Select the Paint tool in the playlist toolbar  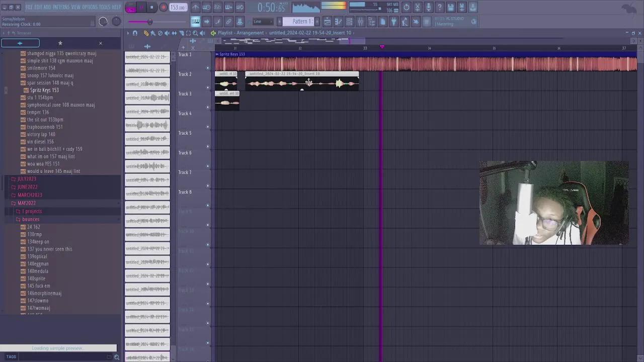[x=153, y=33]
